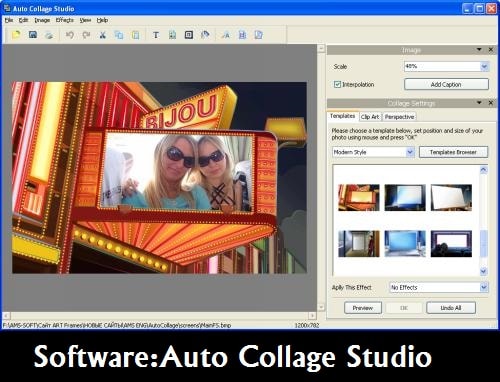The height and width of the screenshot is (382, 500).
Task: Click the Undo arrow icon
Action: 70,35
